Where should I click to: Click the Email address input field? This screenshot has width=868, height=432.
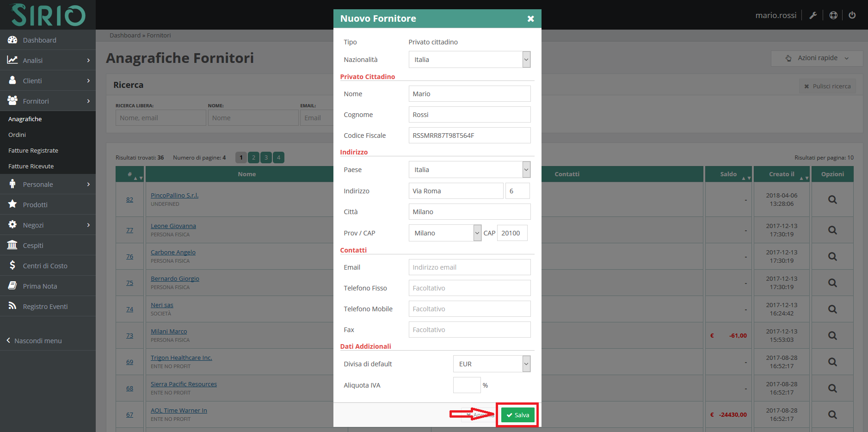pos(469,267)
